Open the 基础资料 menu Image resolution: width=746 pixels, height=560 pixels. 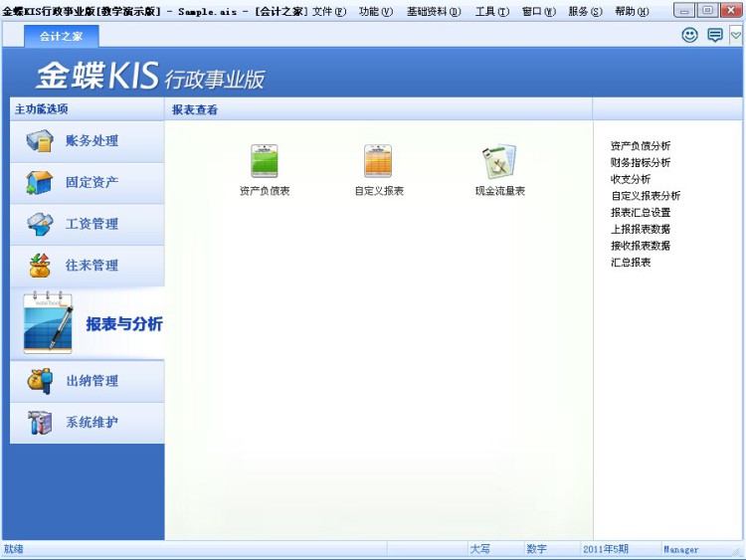click(x=433, y=11)
